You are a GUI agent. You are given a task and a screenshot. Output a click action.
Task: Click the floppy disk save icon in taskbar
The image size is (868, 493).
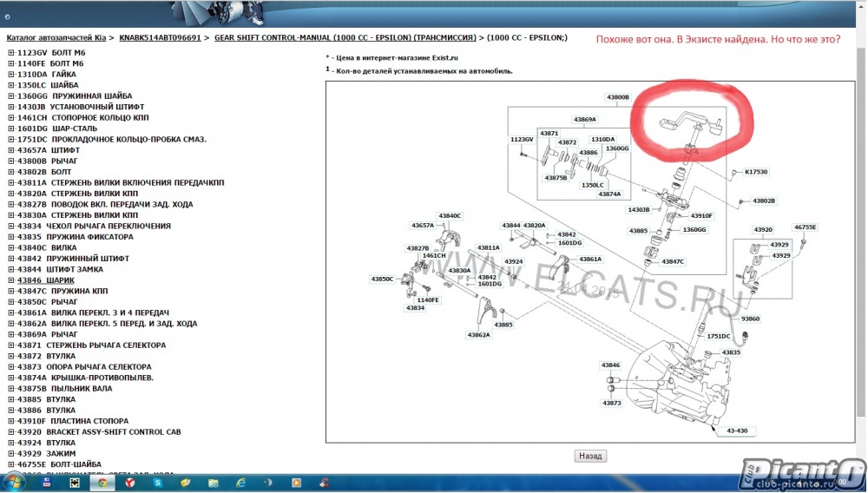[x=47, y=483]
